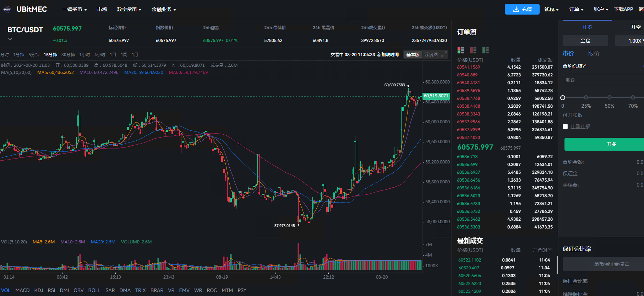Click the 张数 quantity input field

(x=604, y=80)
